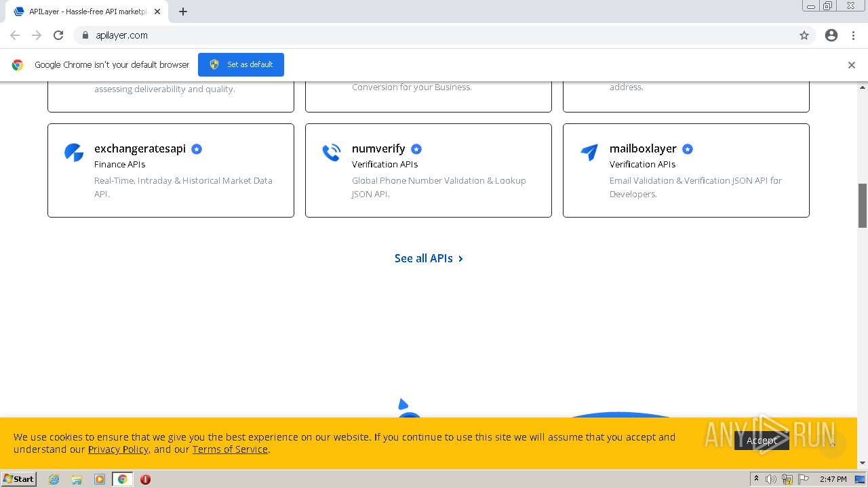Click the scrollbar down arrow
The width and height of the screenshot is (868, 488).
click(863, 463)
